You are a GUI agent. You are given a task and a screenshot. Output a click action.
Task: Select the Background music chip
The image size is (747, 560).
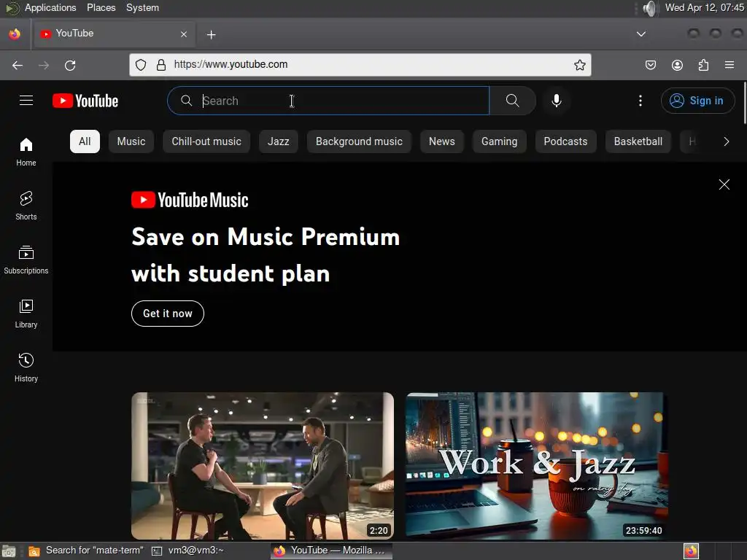359,141
